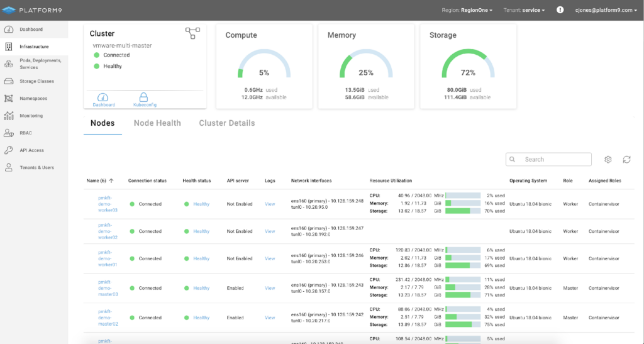Open the Region RegionOne dropdown
Viewport: 644px width, 344px height.
click(467, 10)
